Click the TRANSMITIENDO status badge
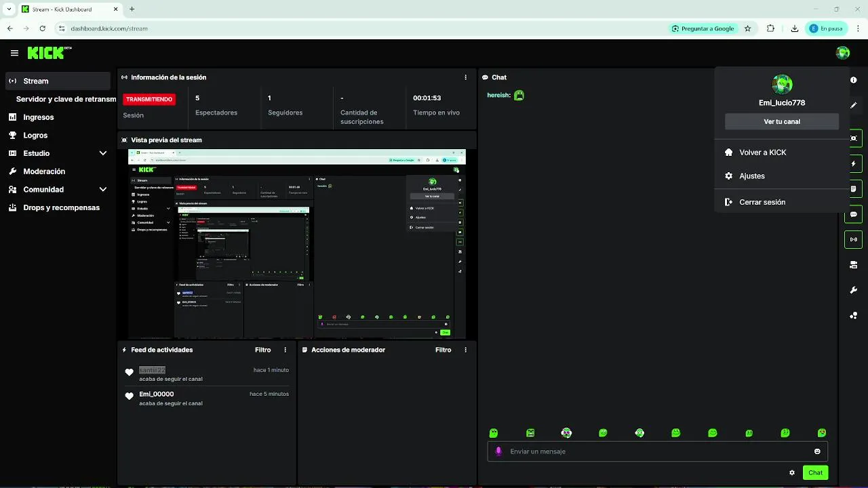Screen dimensions: 868x488 (x=149, y=99)
